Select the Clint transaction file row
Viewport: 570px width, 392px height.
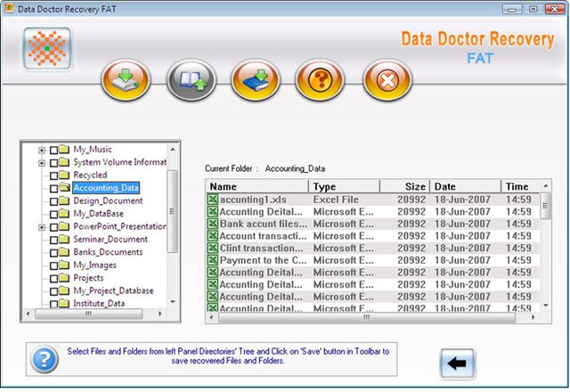(373, 248)
